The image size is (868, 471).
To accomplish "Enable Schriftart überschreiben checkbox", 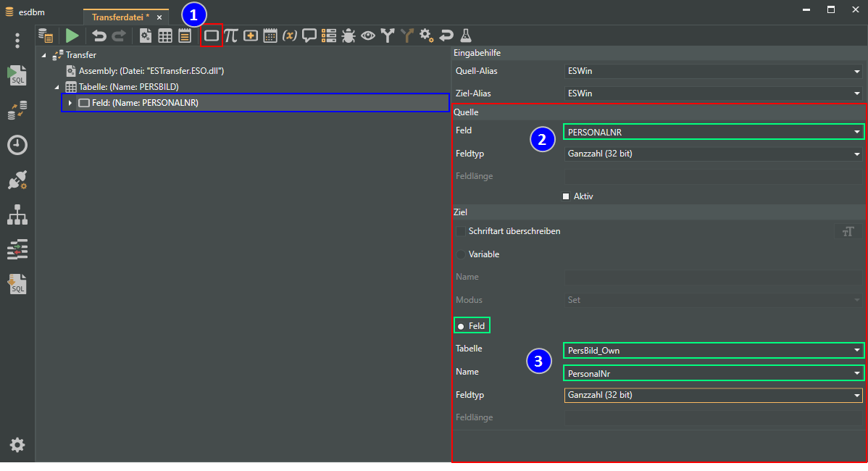I will click(x=461, y=231).
